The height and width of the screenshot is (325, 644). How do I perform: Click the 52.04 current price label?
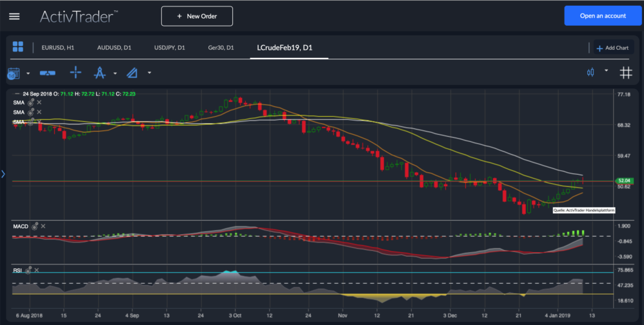coord(624,181)
